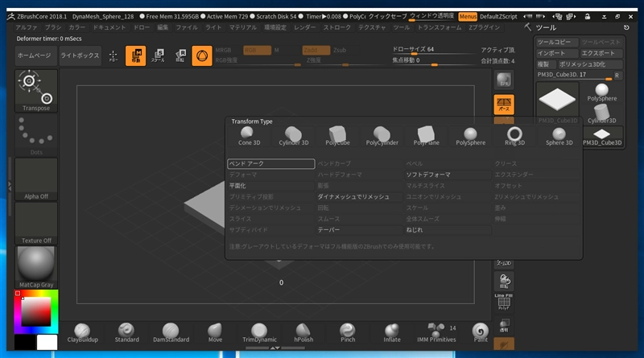Open the MatCap Gray material picker
The image size is (644, 358).
tap(36, 267)
